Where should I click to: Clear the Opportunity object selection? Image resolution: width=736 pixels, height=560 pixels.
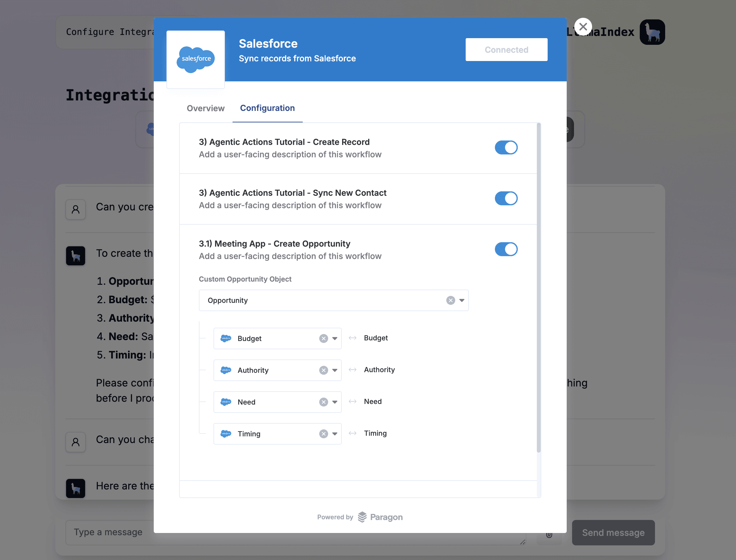tap(450, 300)
